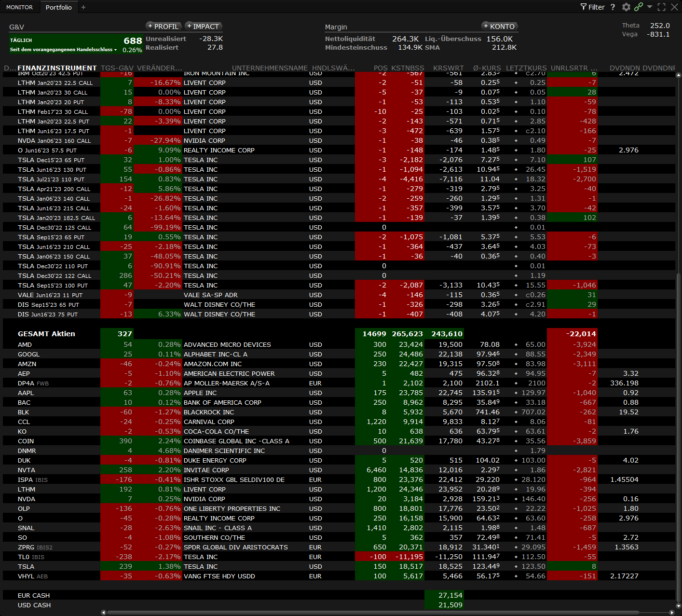Click the scroll-down arrow at bottom right

tap(679, 606)
